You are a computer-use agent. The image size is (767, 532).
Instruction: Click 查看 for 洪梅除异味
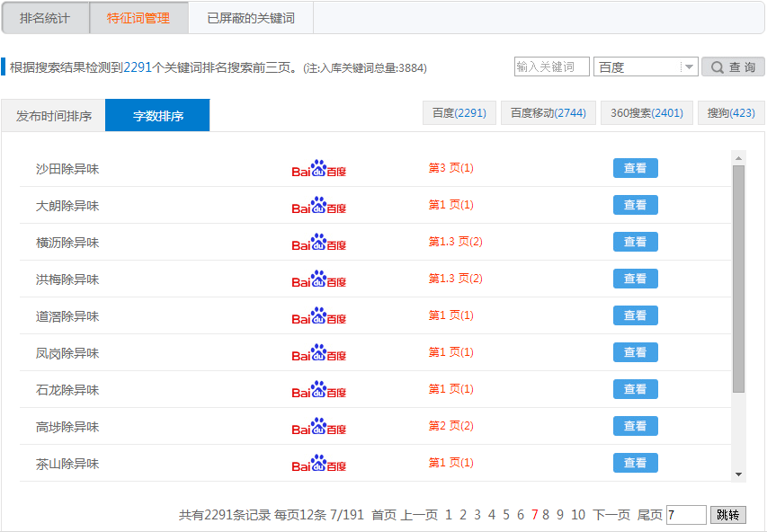pos(635,279)
